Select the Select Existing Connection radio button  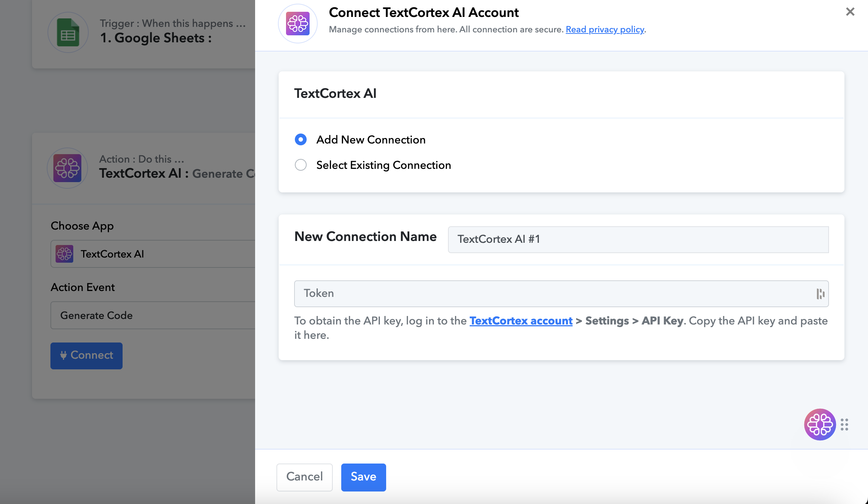[x=301, y=165]
